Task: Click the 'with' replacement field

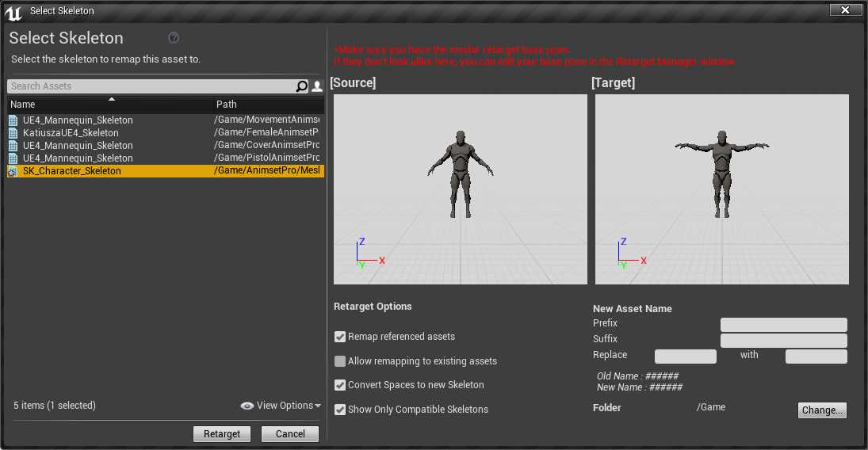Action: point(816,356)
